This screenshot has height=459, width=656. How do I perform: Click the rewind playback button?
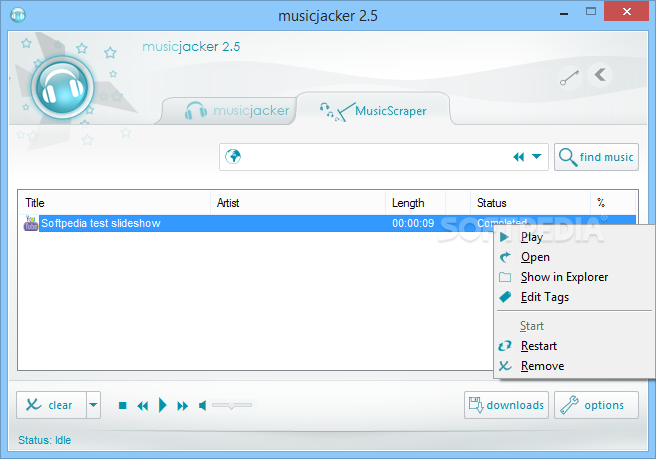click(143, 406)
